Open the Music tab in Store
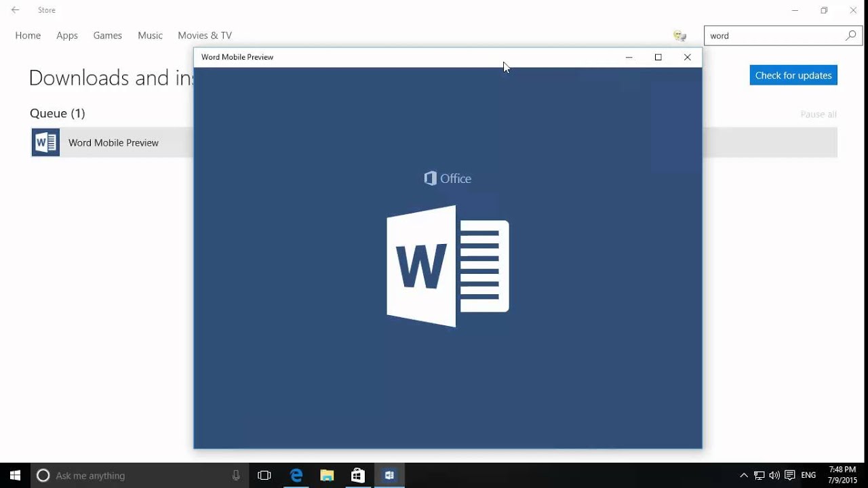 [x=150, y=35]
